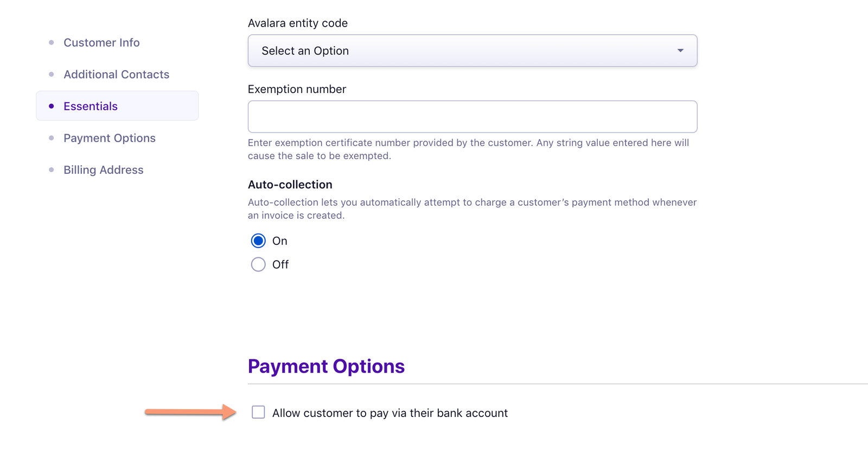Select Essentials sidebar item
Image resolution: width=868 pixels, height=461 pixels.
[x=91, y=106]
